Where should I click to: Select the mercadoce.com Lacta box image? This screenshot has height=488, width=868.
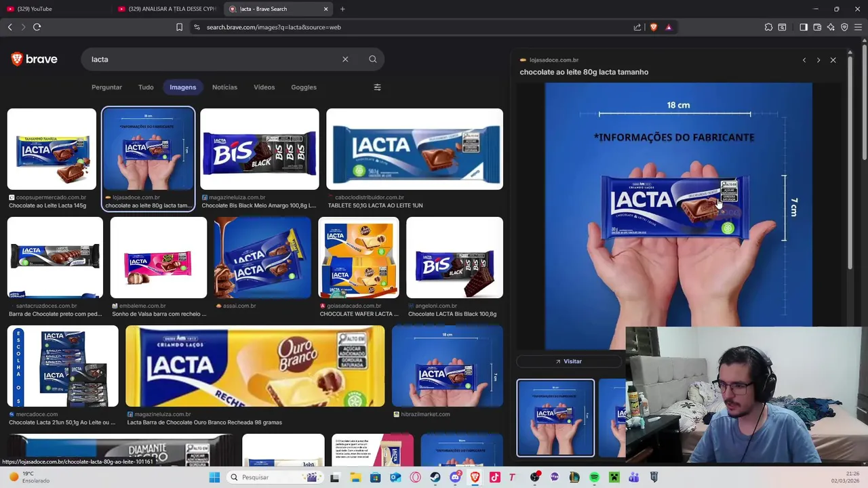tap(63, 366)
